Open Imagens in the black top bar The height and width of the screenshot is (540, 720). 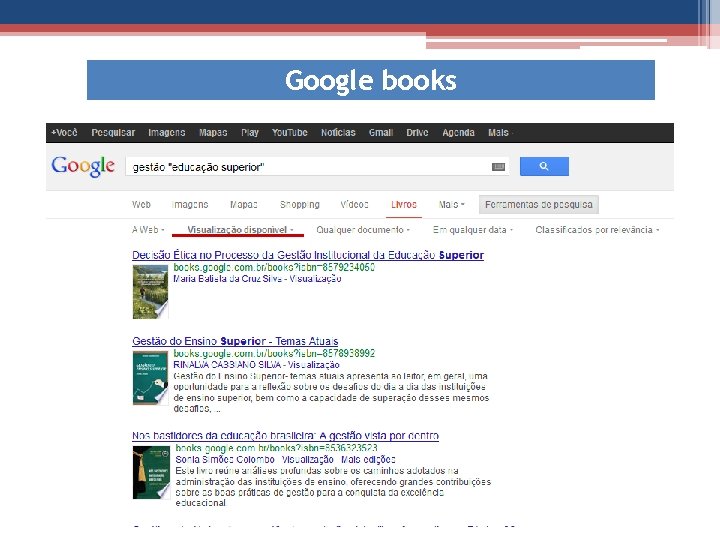[x=167, y=133]
